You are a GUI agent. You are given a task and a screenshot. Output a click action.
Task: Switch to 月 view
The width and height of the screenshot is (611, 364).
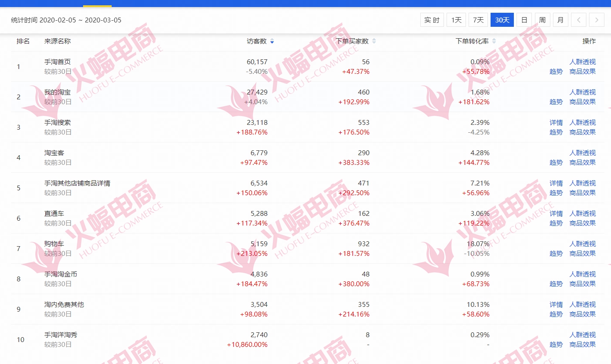pos(560,20)
